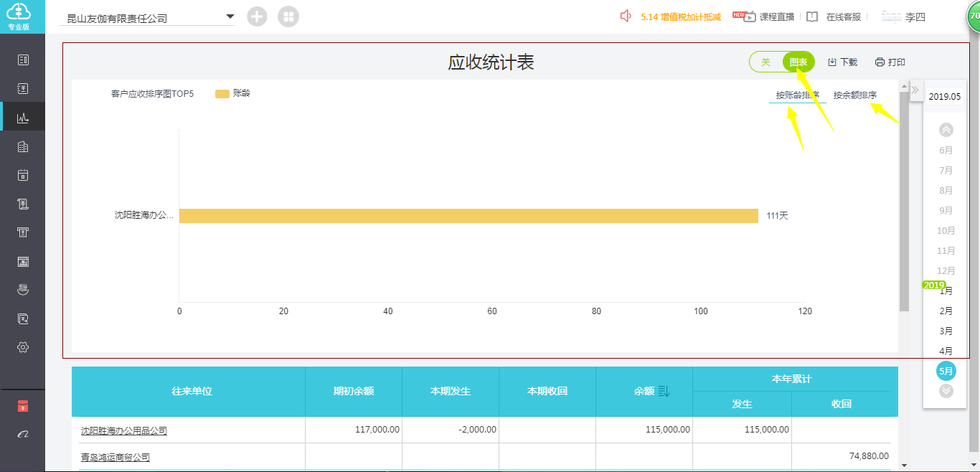Open the 课程直播 link
The width and height of the screenshot is (980, 472).
pyautogui.click(x=777, y=16)
